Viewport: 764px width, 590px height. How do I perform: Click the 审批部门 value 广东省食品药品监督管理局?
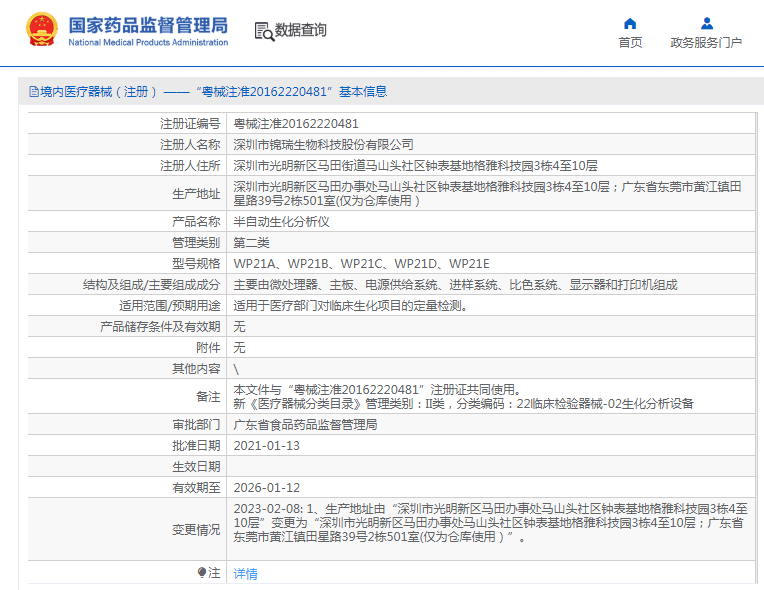(305, 425)
